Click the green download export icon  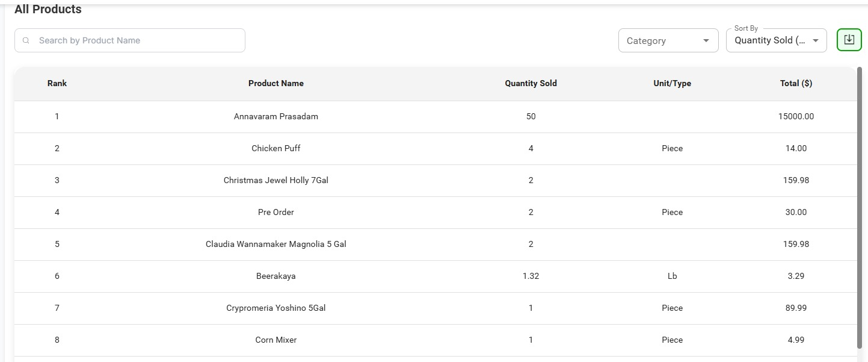[849, 40]
